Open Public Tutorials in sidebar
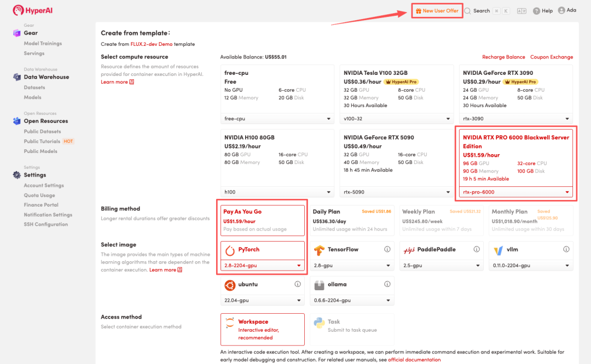 (x=42, y=142)
